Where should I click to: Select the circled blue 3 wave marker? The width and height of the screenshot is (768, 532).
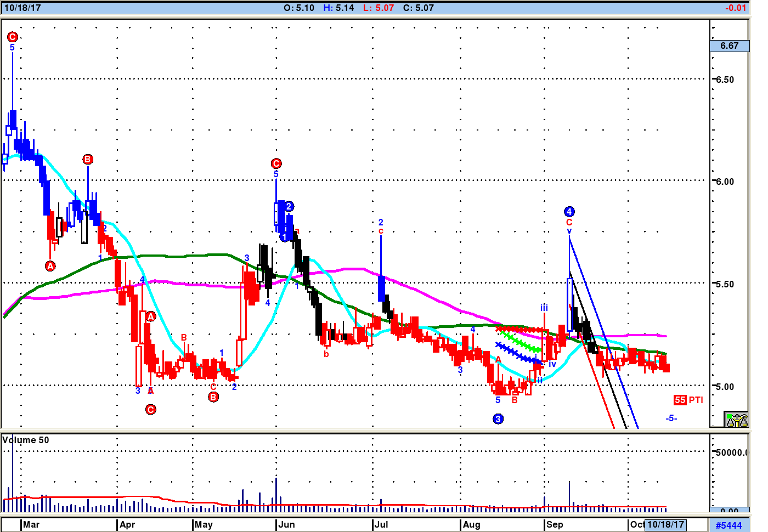click(x=498, y=419)
